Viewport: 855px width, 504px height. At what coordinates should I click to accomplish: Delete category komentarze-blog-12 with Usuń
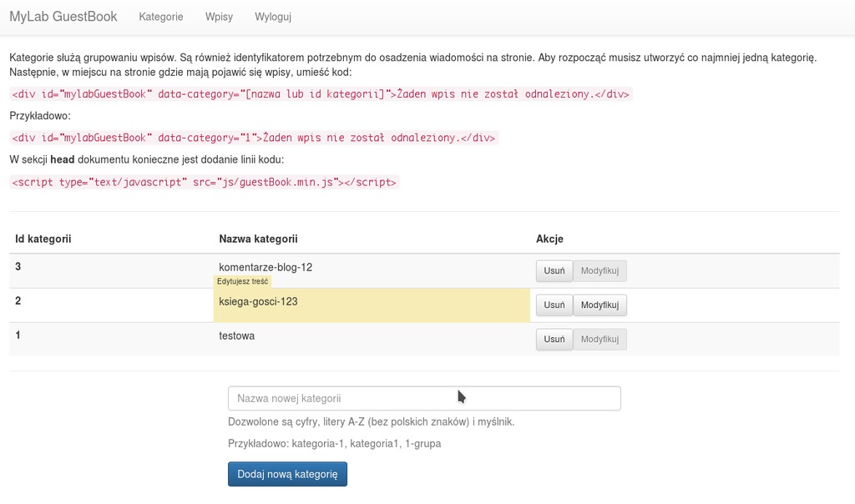pos(554,271)
